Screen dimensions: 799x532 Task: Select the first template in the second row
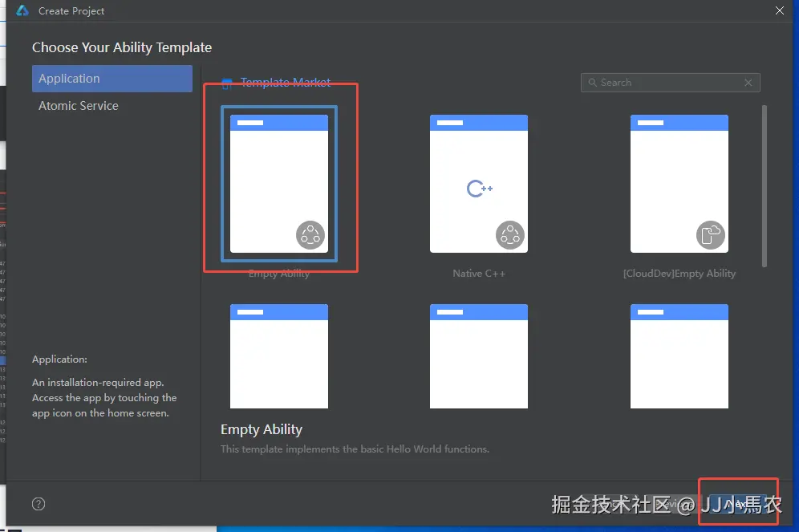278,355
